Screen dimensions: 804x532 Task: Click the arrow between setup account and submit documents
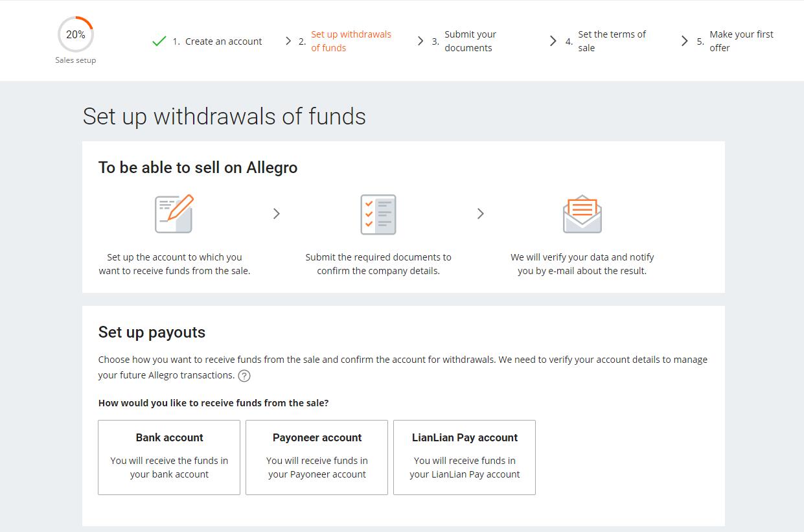click(x=277, y=213)
